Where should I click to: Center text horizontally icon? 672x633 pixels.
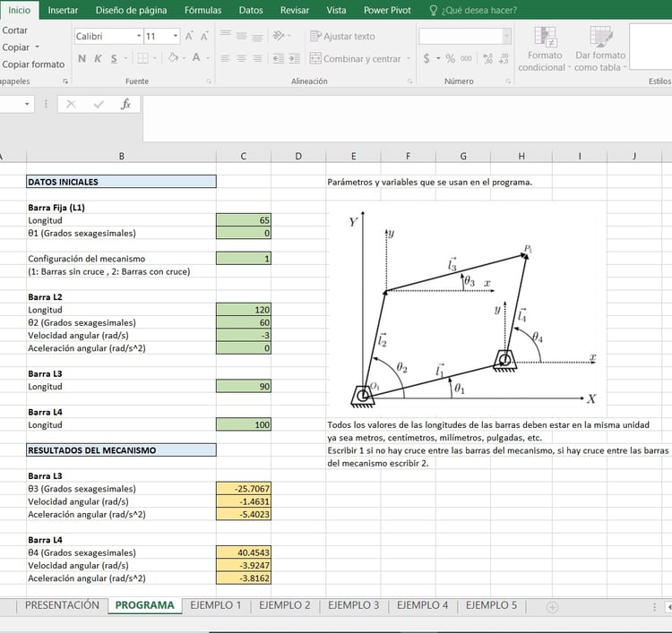(241, 59)
